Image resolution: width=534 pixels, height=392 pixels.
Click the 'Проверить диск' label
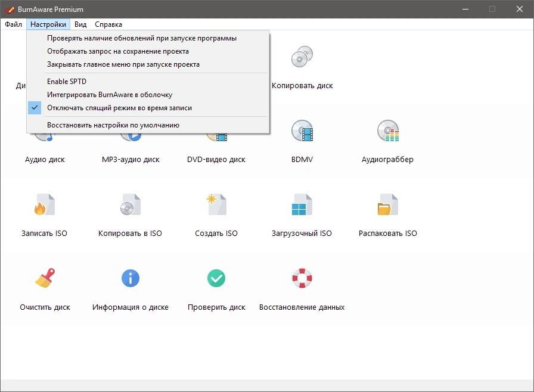tap(216, 307)
